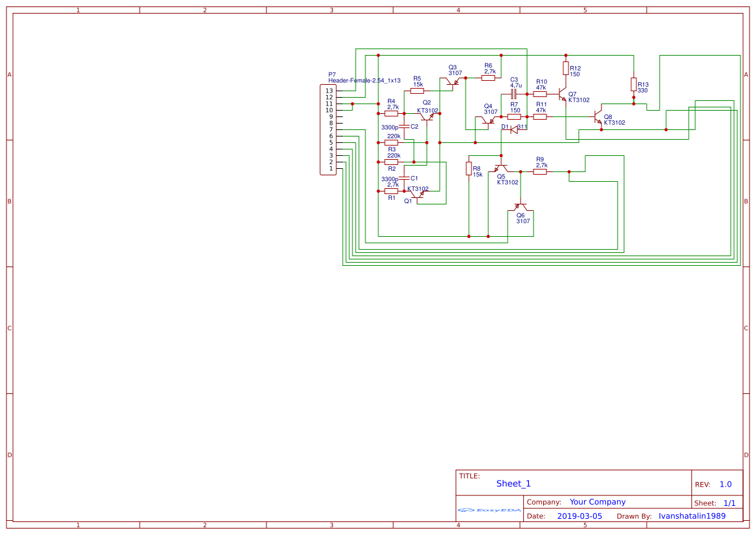The image size is (756, 535).
Task: Select resistor R2 symbol
Action: tap(391, 162)
